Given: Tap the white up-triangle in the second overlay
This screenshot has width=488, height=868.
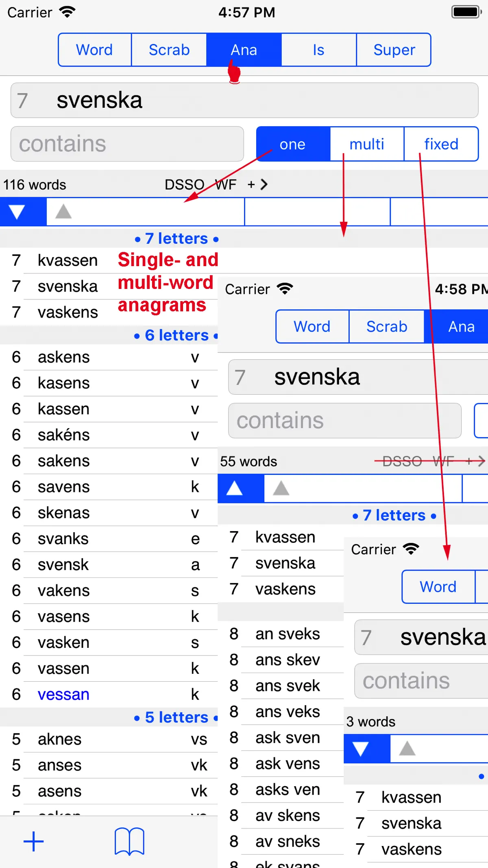Looking at the screenshot, I should tap(235, 488).
